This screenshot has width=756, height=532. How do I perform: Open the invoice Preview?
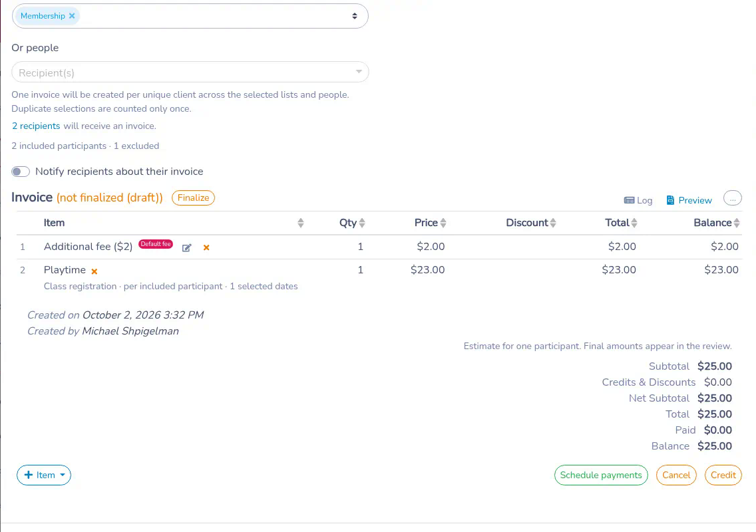pos(689,200)
